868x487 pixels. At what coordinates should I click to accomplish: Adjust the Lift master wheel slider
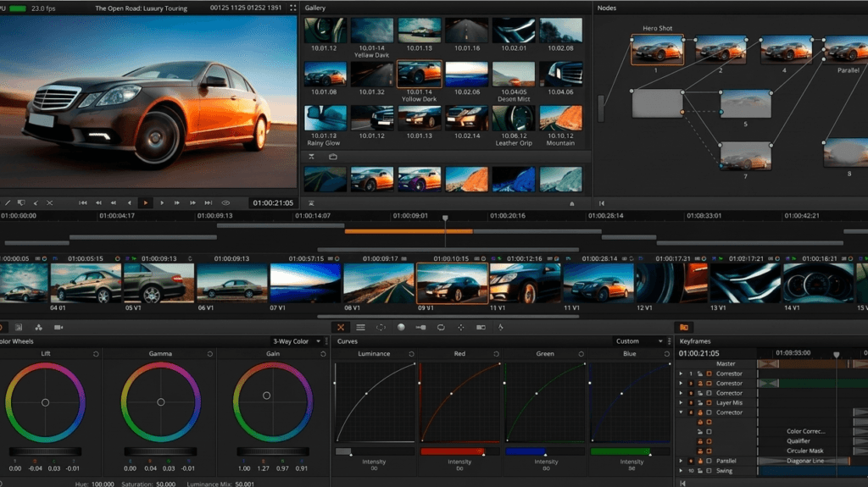point(46,451)
